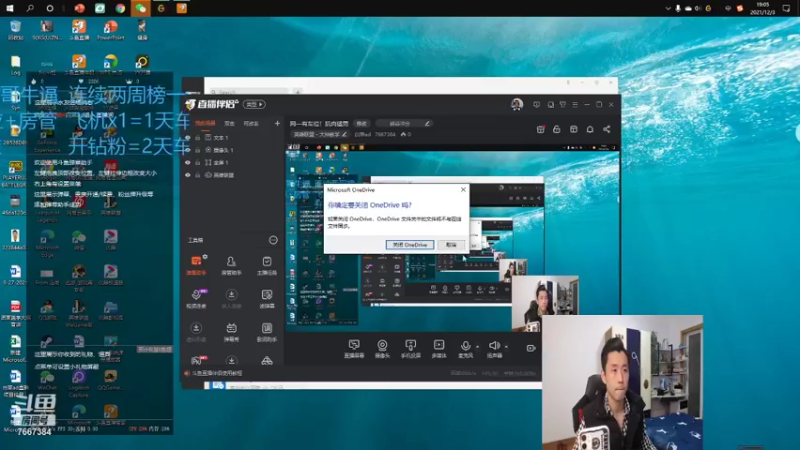Viewport: 800px width, 450px height.
Task: Open the 房管助手 tool with person icon
Action: pos(231,265)
